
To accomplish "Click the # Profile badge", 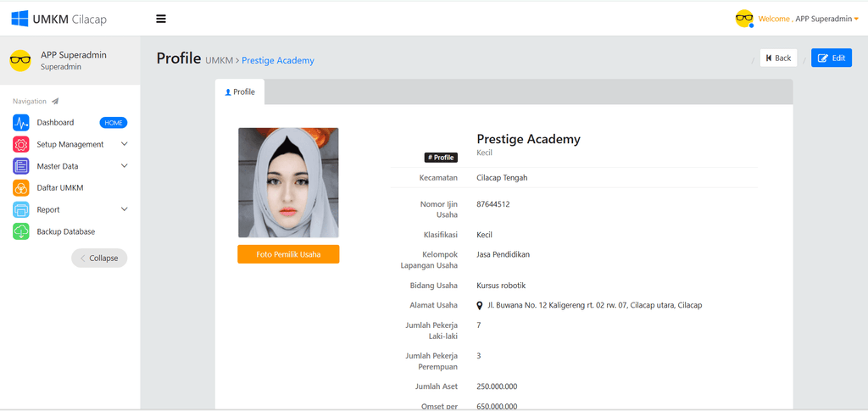I will tap(441, 158).
